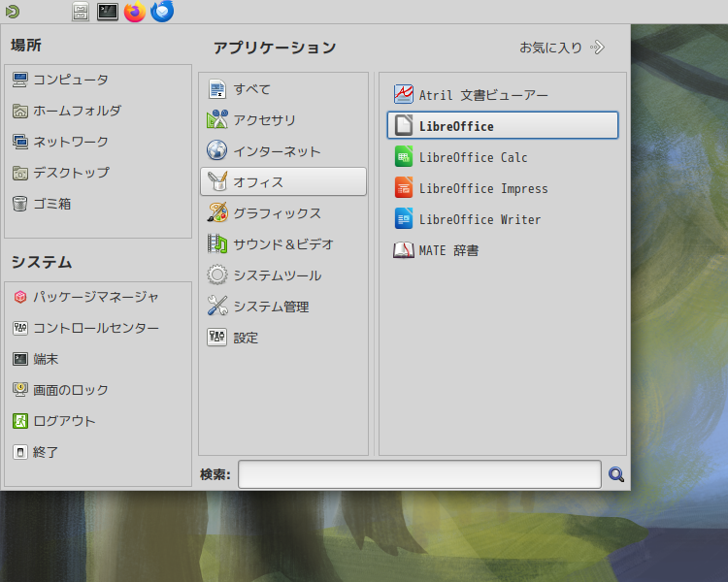Image resolution: width=728 pixels, height=582 pixels.
Task: Launch the terminal from the top panel
Action: [107, 11]
